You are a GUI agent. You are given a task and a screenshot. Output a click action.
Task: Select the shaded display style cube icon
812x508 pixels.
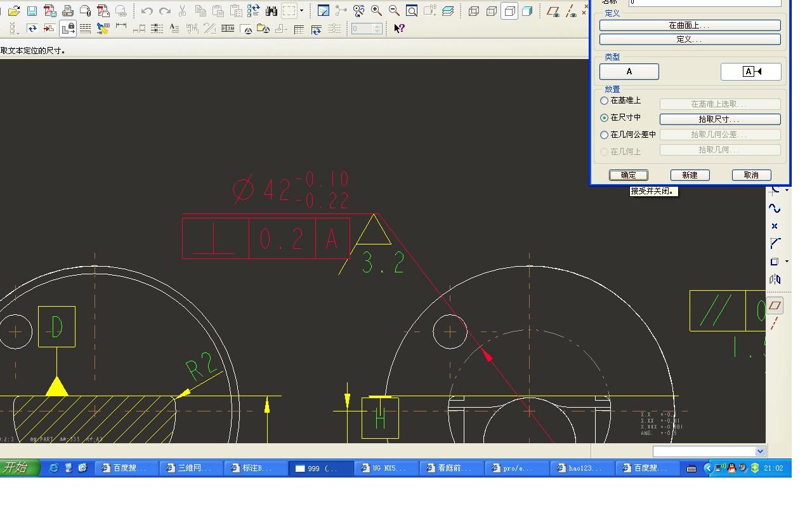(527, 11)
